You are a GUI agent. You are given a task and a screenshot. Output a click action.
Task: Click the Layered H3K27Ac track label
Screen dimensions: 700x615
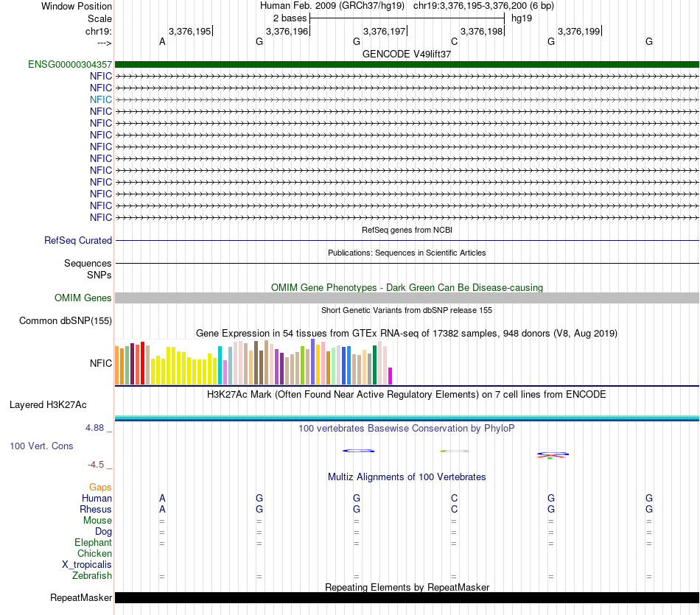pos(48,405)
